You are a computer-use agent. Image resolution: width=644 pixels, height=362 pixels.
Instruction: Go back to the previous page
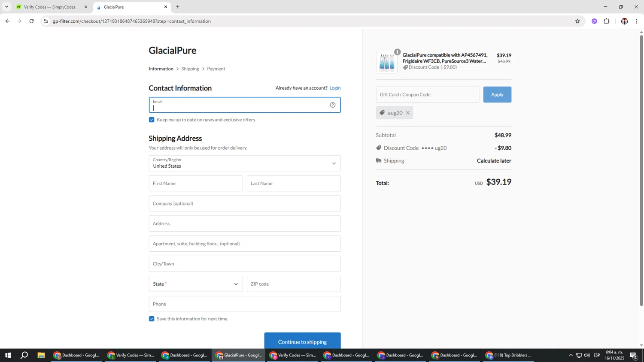(x=7, y=21)
